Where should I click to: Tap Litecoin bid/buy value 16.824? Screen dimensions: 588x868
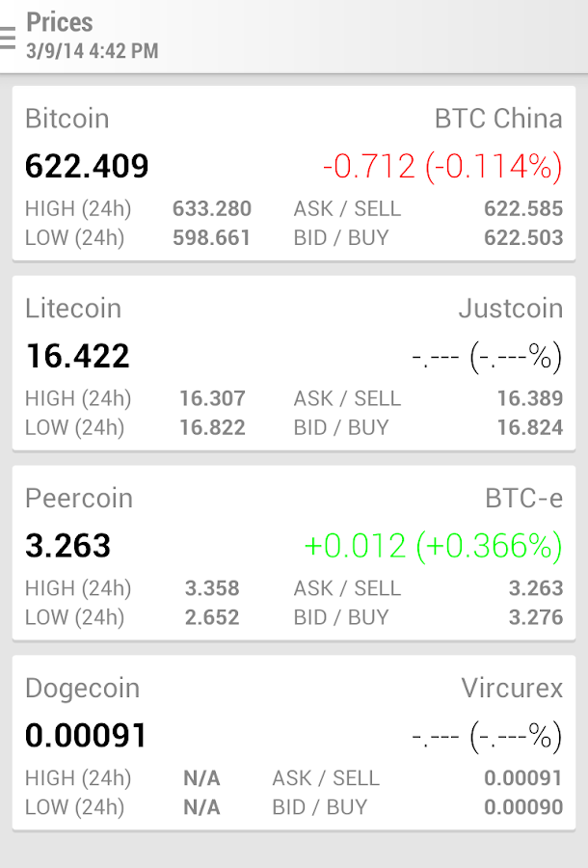(x=530, y=427)
